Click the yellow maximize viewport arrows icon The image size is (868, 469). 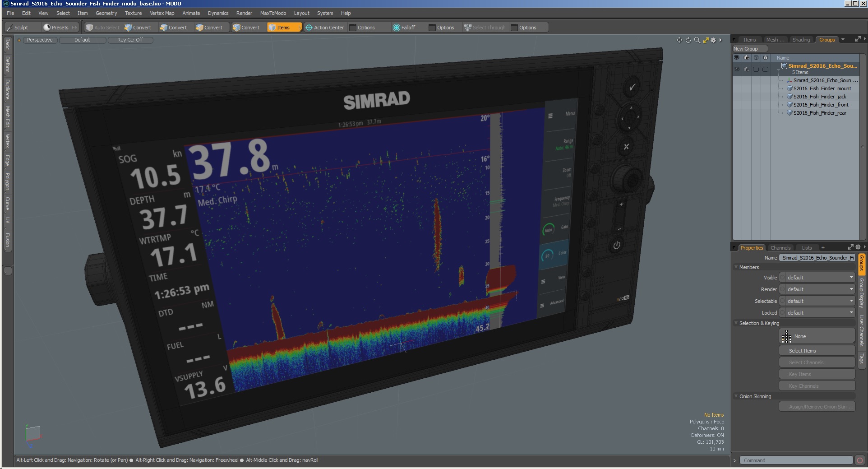[706, 40]
